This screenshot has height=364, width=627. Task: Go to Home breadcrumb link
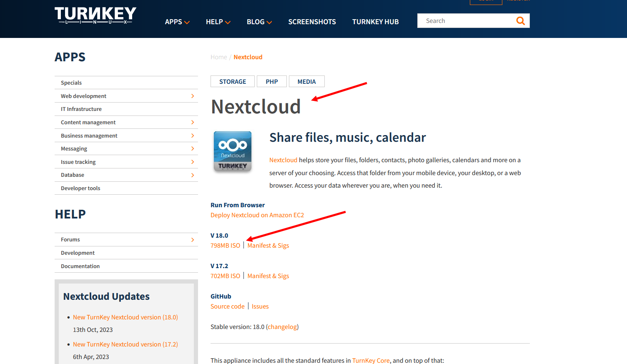[x=219, y=57]
